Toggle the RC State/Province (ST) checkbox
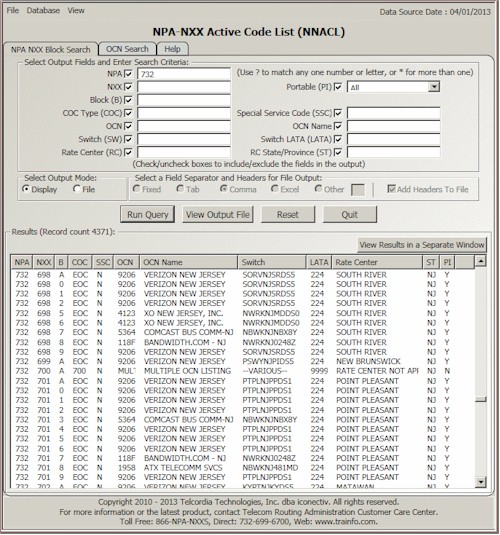500x535 pixels. click(338, 152)
